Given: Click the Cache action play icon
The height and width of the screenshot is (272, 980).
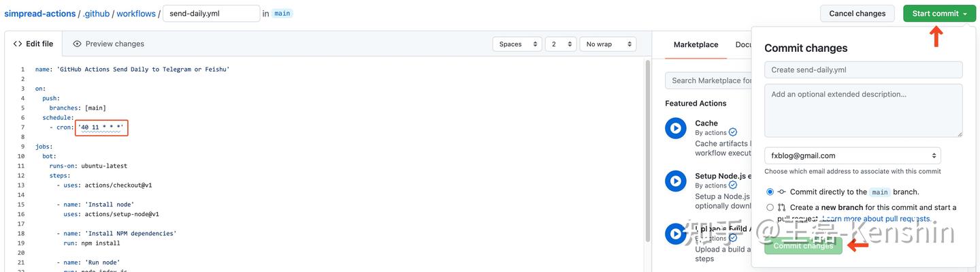Looking at the screenshot, I should point(676,127).
